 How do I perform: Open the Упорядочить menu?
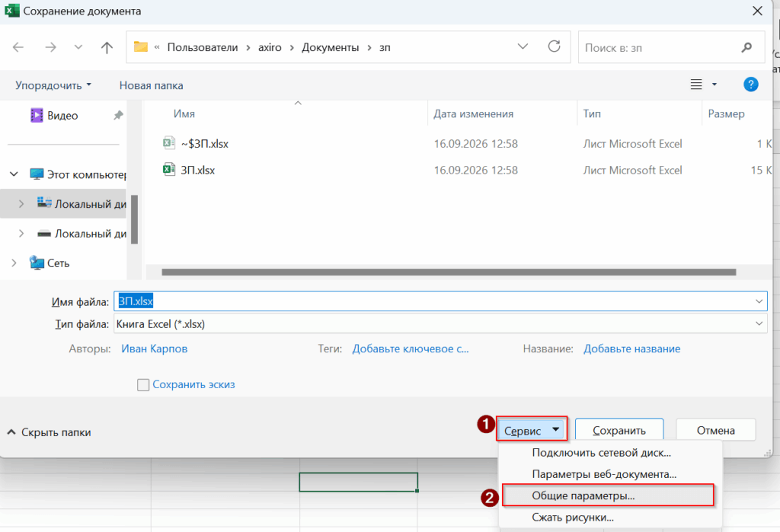53,85
